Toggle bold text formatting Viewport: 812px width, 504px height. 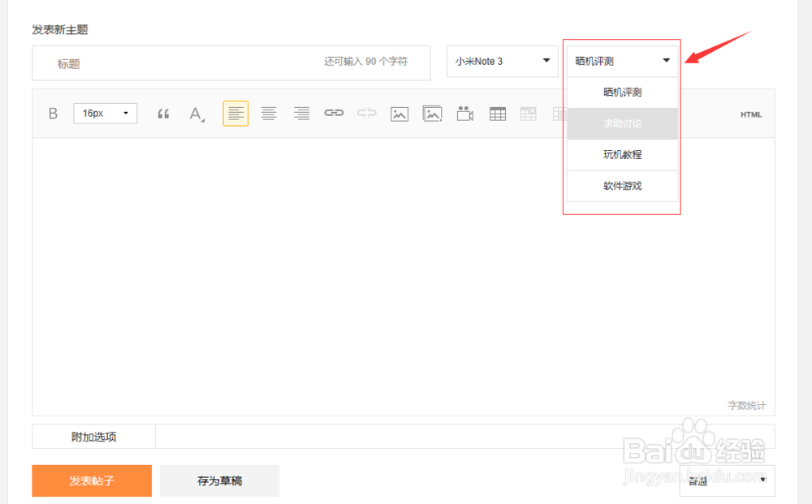coord(53,114)
